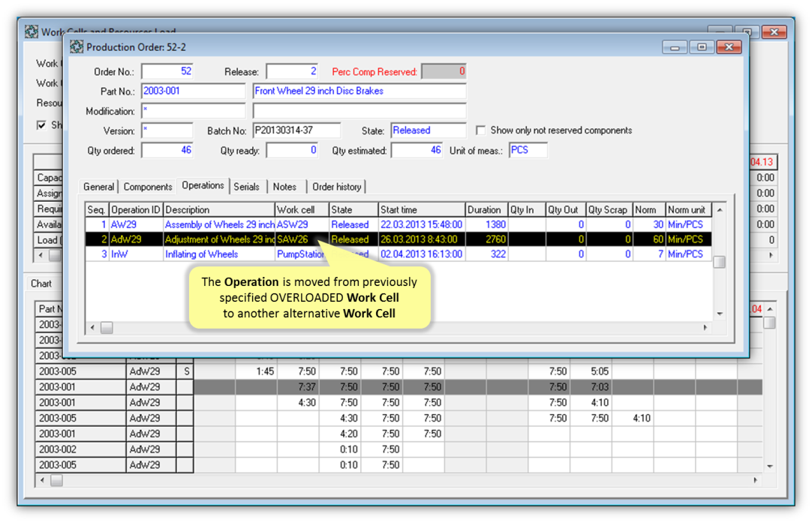The image size is (812, 523).
Task: Click the chart grid scroll-up arrow
Action: pos(769,308)
